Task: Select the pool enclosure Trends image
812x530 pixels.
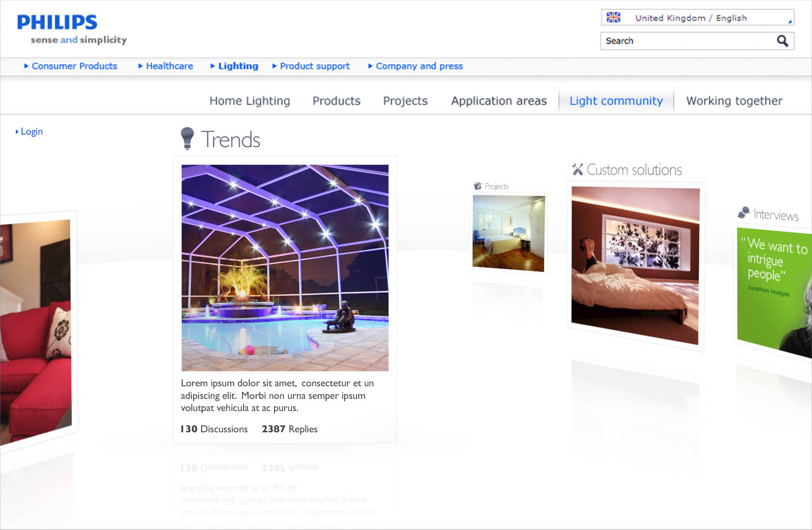Action: pyautogui.click(x=285, y=268)
